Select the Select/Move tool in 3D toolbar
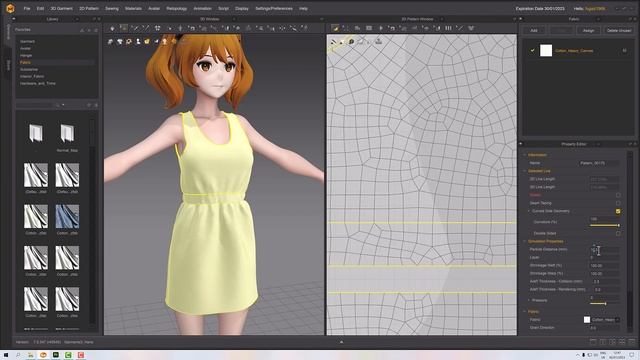The width and height of the screenshot is (640, 360). point(123,28)
